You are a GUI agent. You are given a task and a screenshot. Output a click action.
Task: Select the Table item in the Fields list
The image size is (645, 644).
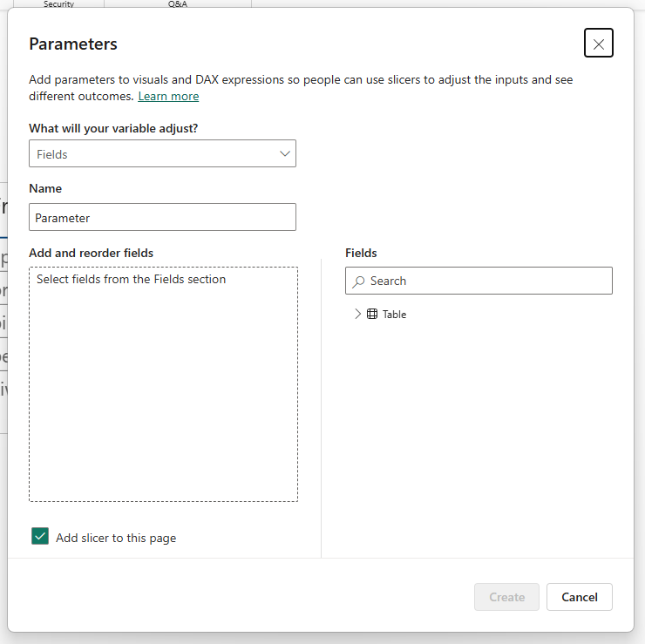(394, 315)
